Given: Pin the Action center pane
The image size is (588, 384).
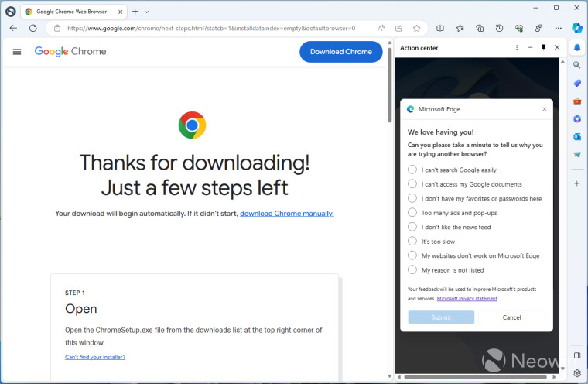Looking at the screenshot, I should click(543, 47).
